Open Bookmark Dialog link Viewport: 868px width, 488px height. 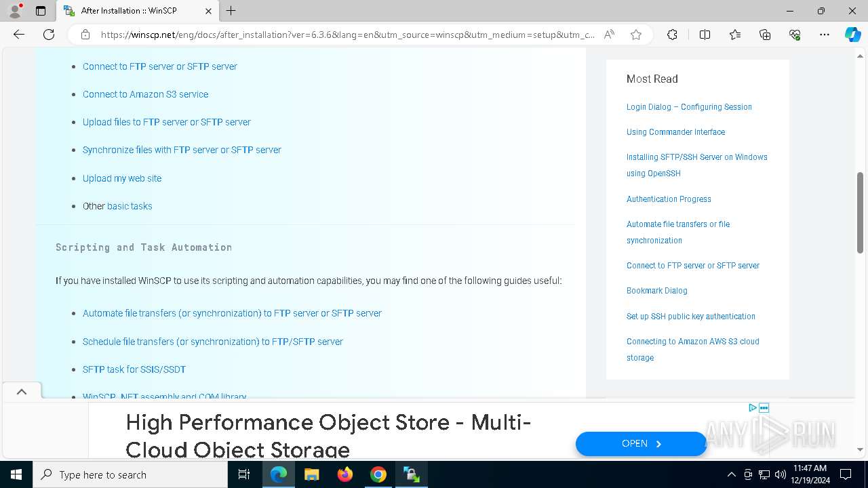click(x=657, y=291)
